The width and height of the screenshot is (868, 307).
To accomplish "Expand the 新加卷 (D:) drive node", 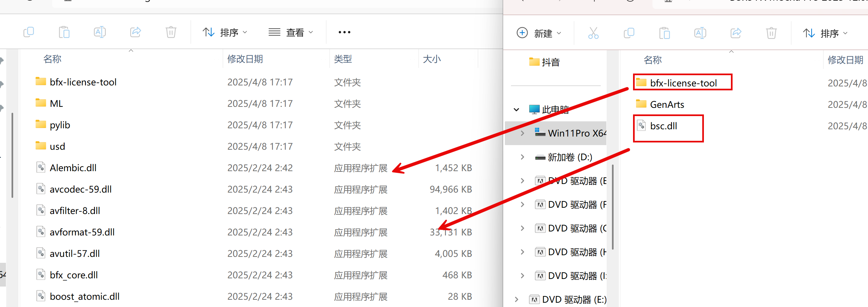I will click(x=522, y=157).
